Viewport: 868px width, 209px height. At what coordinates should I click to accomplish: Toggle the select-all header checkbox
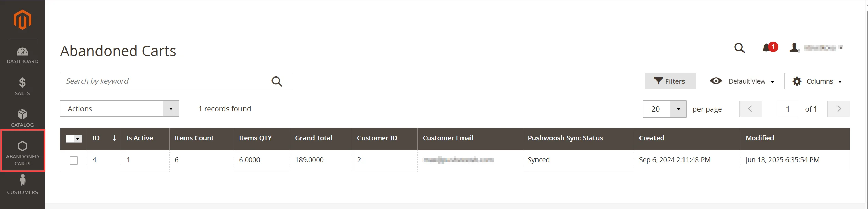pyautogui.click(x=70, y=138)
